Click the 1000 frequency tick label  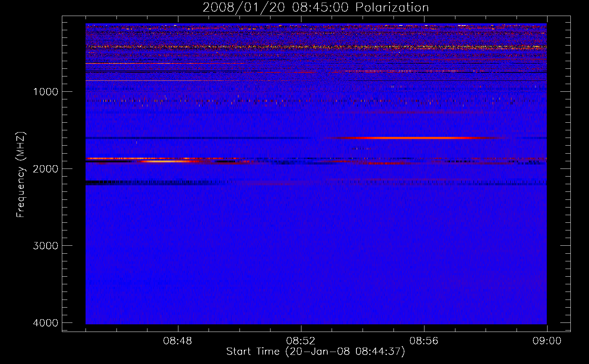coord(46,91)
